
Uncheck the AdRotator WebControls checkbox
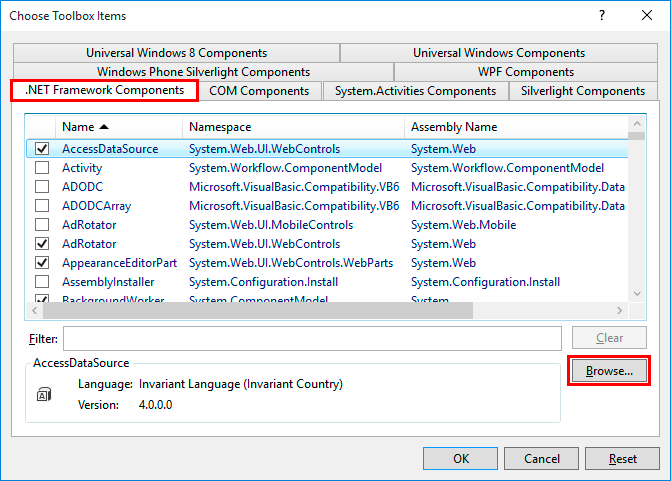[42, 243]
